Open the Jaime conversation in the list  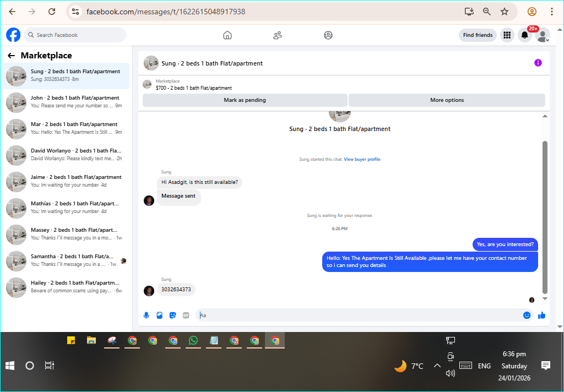pyautogui.click(x=66, y=182)
